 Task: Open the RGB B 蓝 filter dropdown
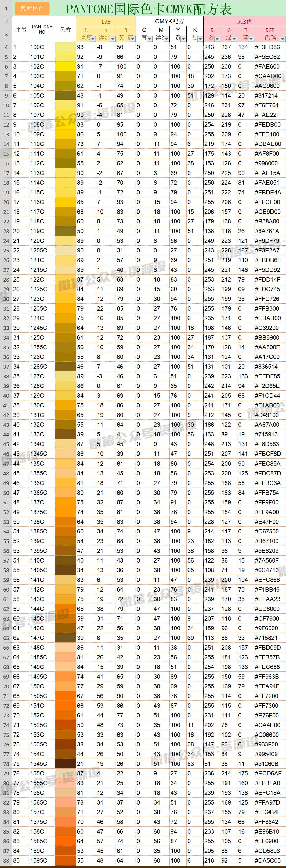click(x=251, y=39)
